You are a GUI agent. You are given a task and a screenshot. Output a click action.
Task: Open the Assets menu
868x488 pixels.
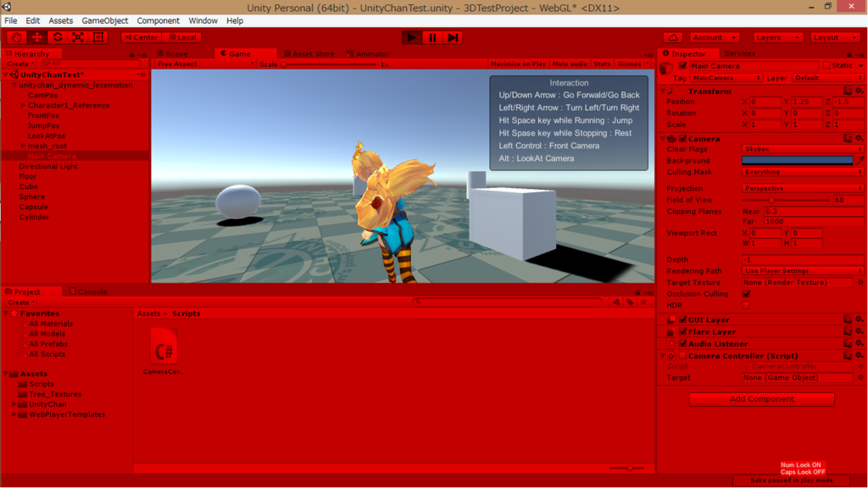coord(60,20)
